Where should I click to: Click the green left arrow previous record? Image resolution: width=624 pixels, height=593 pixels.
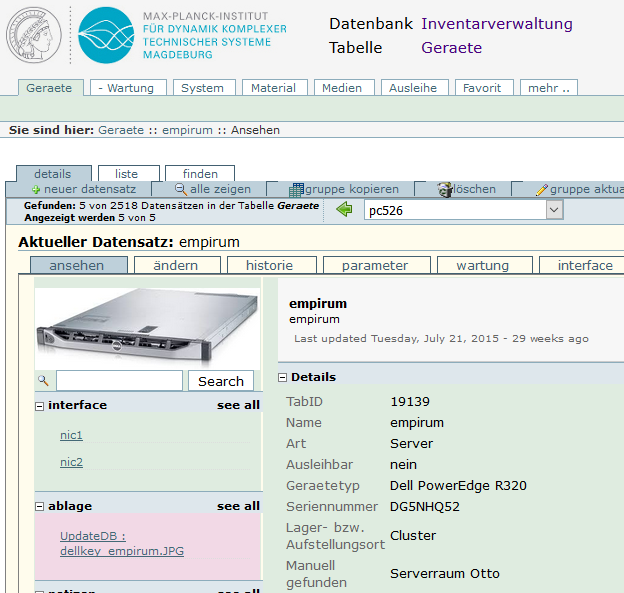tap(344, 210)
